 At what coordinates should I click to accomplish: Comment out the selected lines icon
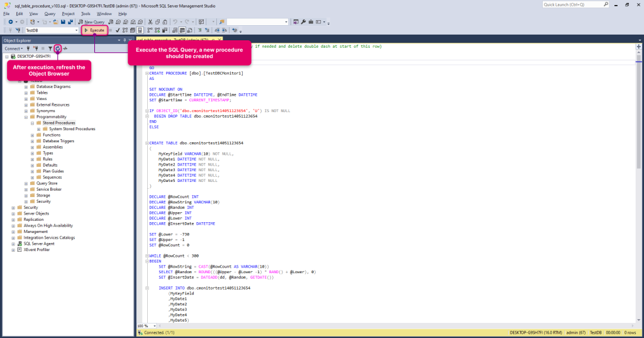(x=199, y=30)
